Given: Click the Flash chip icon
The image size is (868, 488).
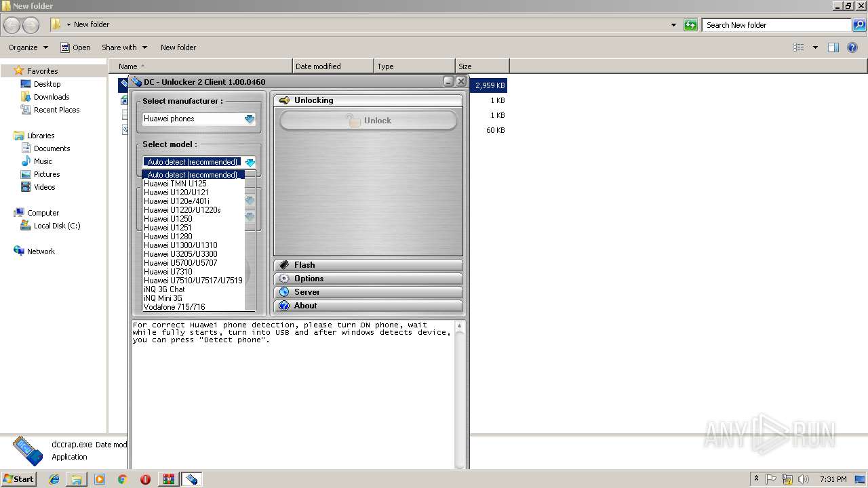Looking at the screenshot, I should click(284, 265).
